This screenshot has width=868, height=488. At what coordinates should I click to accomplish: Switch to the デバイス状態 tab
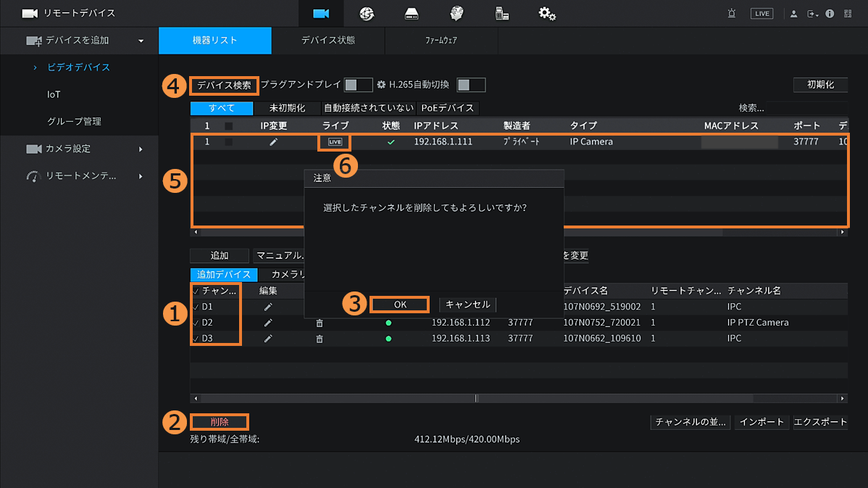tap(328, 41)
